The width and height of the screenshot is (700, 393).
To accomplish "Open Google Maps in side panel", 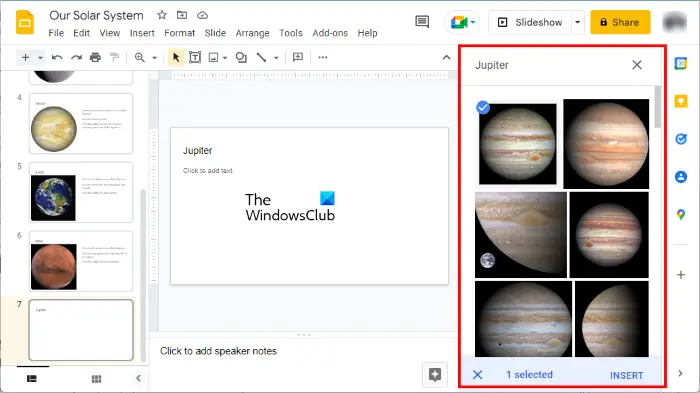I will (x=681, y=215).
